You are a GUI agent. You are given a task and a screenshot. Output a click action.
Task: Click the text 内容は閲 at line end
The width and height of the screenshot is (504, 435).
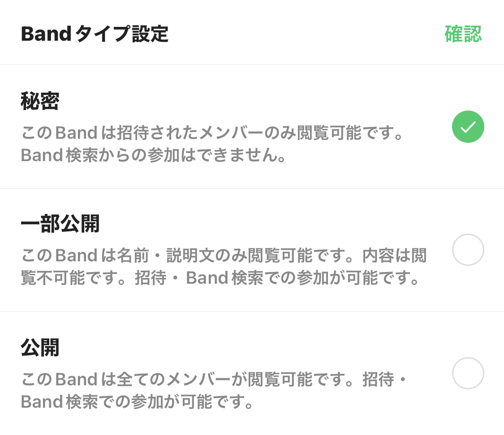tap(394, 256)
